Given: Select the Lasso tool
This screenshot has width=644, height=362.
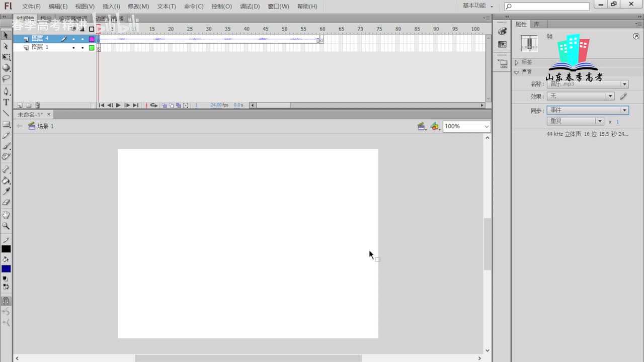Looking at the screenshot, I should tap(6, 79).
